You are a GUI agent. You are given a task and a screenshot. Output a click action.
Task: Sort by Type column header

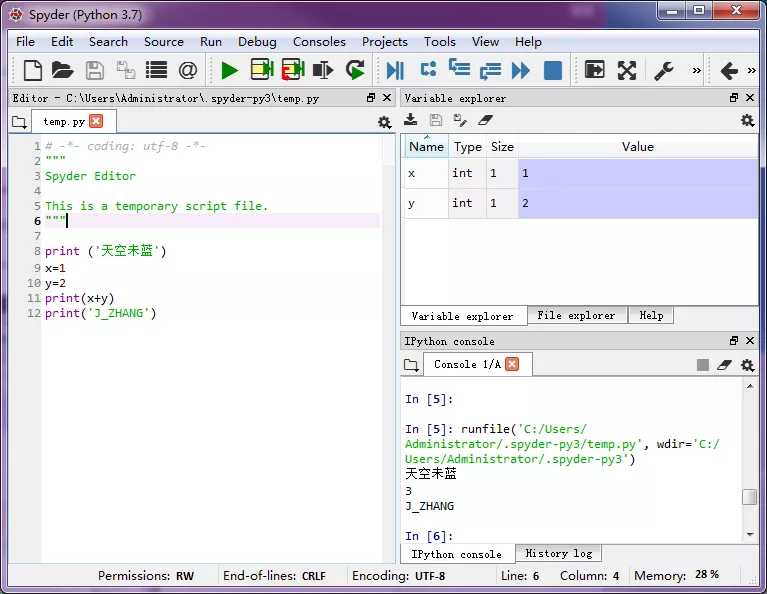(468, 147)
